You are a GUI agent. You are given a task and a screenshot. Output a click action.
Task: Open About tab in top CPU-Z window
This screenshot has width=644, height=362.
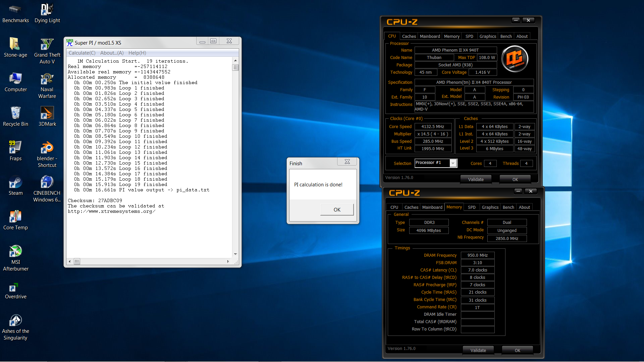(522, 36)
